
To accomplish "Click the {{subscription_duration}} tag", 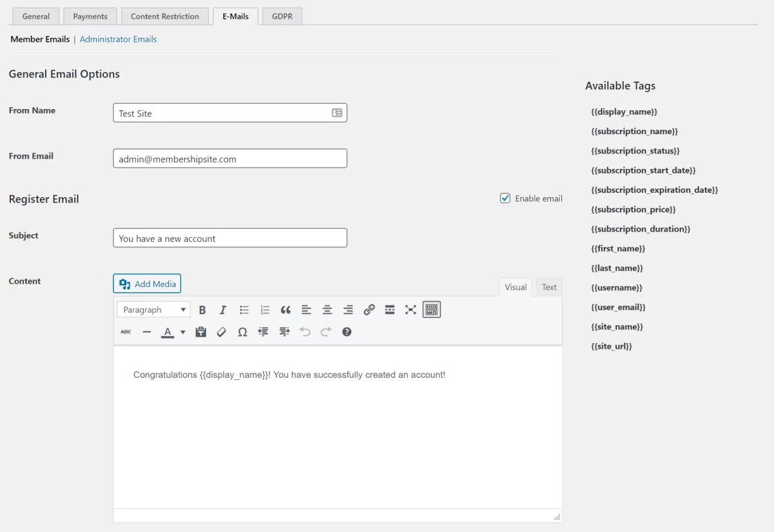I will 641,229.
